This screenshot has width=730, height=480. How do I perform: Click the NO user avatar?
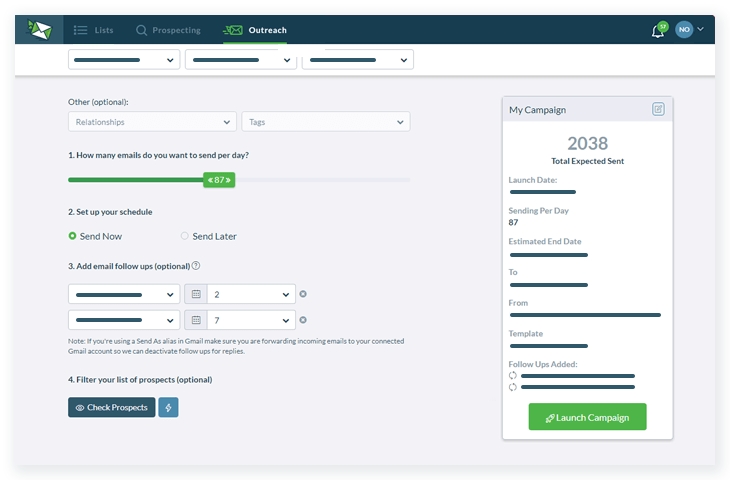pyautogui.click(x=684, y=29)
